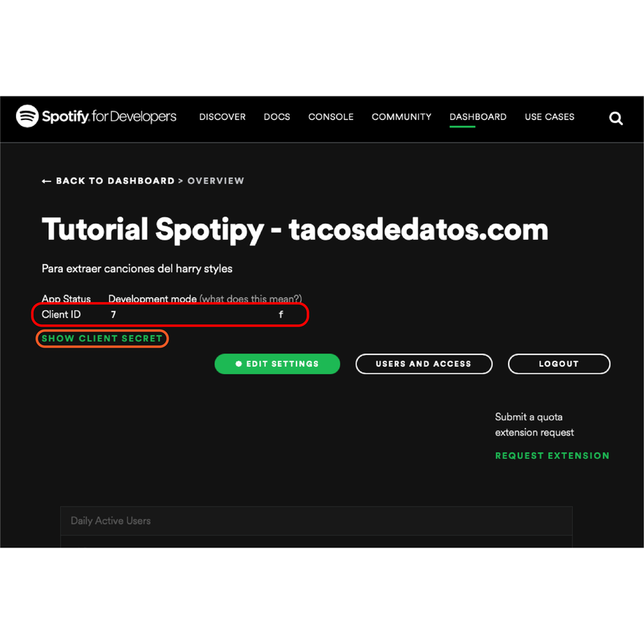Image resolution: width=644 pixels, height=644 pixels.
Task: Click the Overview breadcrumb label
Action: coord(216,181)
